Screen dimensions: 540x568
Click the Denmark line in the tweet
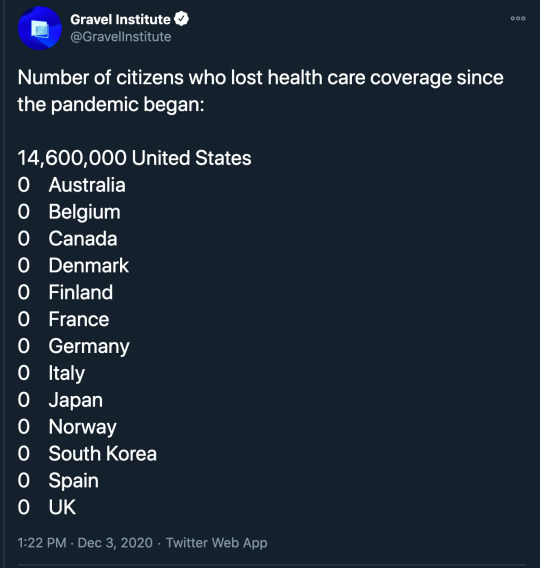coord(73,265)
